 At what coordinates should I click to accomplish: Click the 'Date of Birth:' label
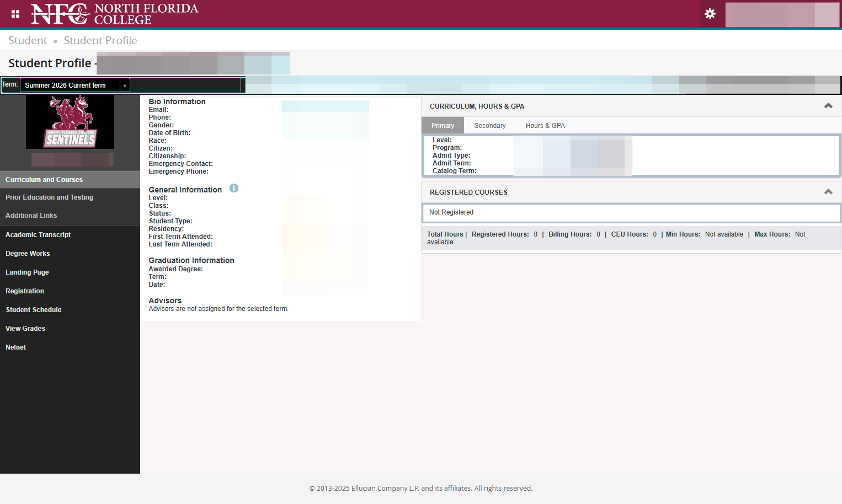(x=169, y=133)
